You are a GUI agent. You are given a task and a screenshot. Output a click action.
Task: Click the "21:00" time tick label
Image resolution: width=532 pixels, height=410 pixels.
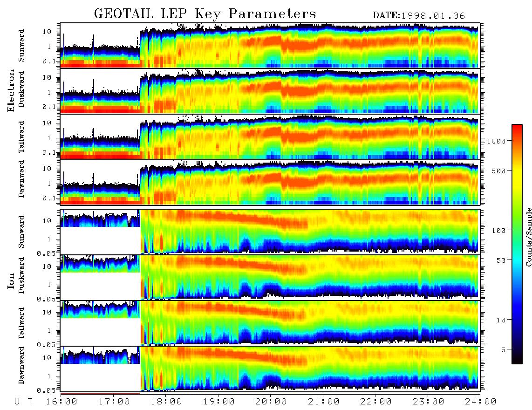[x=323, y=402]
